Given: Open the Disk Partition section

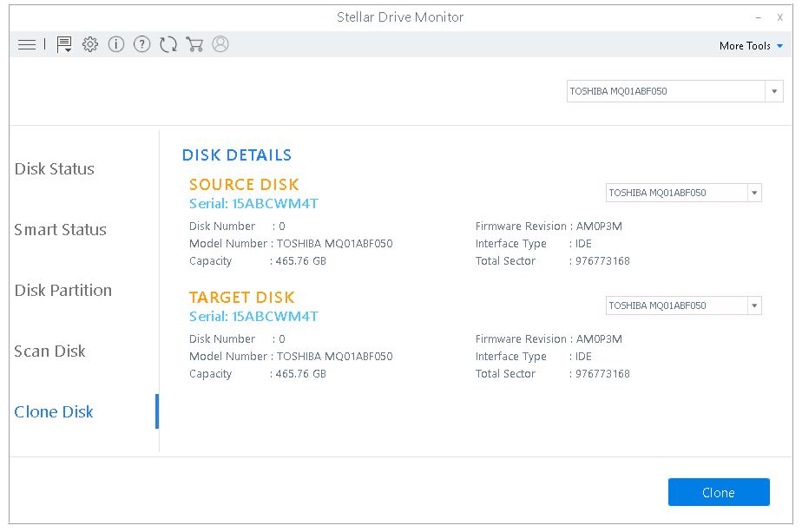Looking at the screenshot, I should coord(62,291).
